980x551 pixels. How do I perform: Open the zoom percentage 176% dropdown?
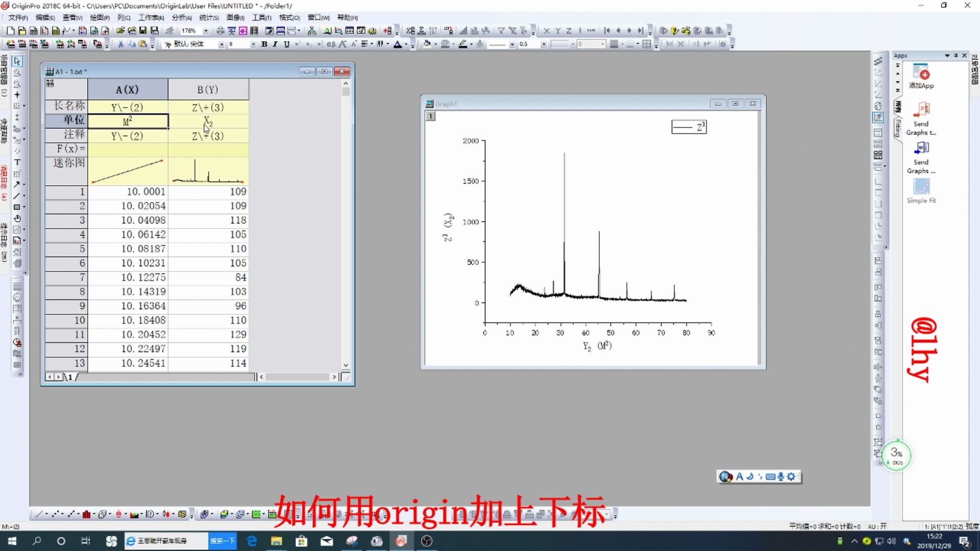[x=206, y=31]
